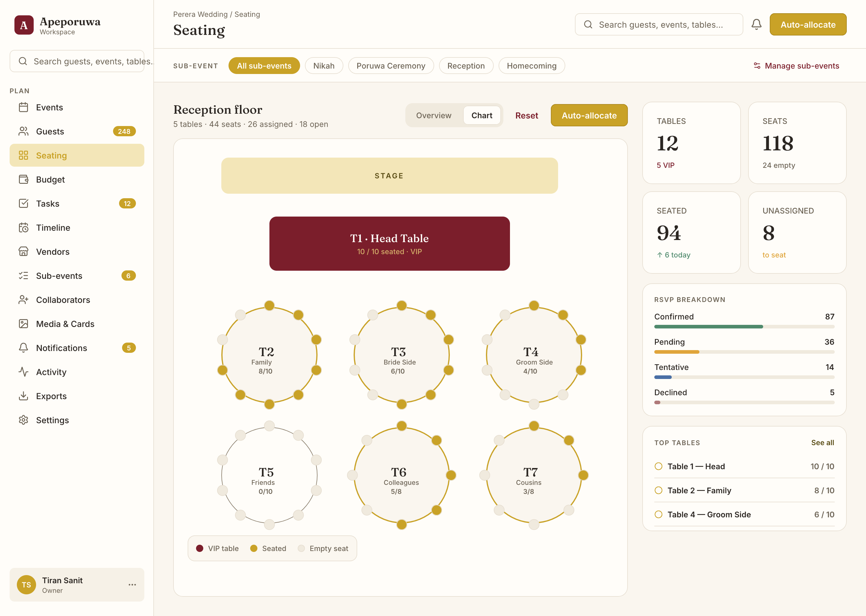
Task: Click Reset seating button
Action: (x=526, y=115)
